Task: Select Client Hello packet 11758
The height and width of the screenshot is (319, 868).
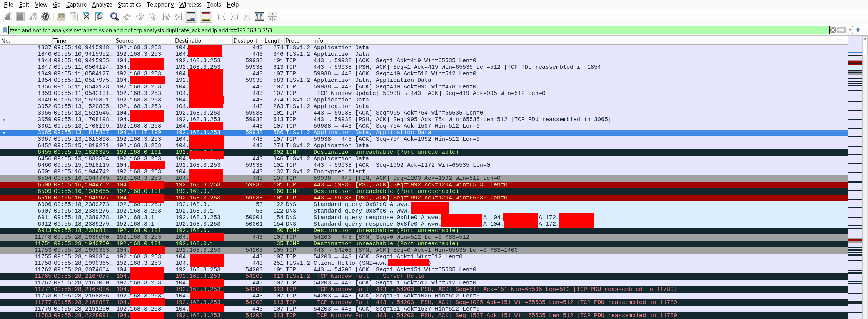Action: click(424, 263)
